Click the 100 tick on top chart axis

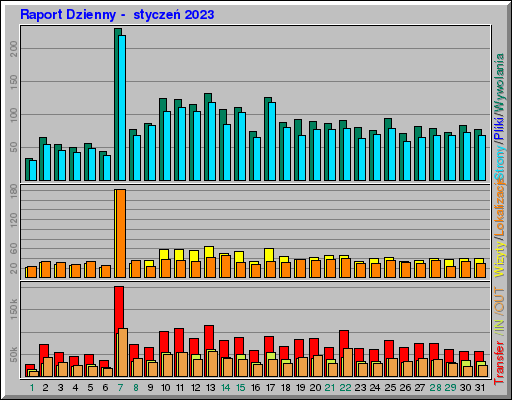pos(14,115)
